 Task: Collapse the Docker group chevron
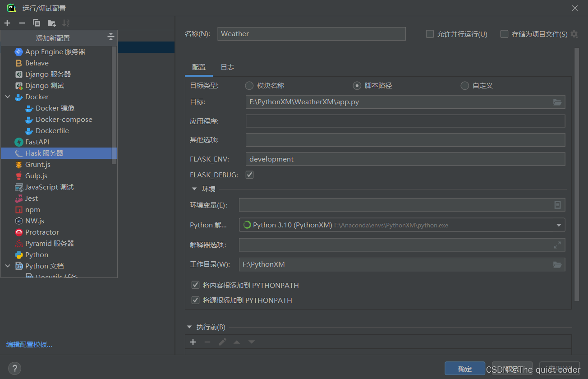coord(7,97)
